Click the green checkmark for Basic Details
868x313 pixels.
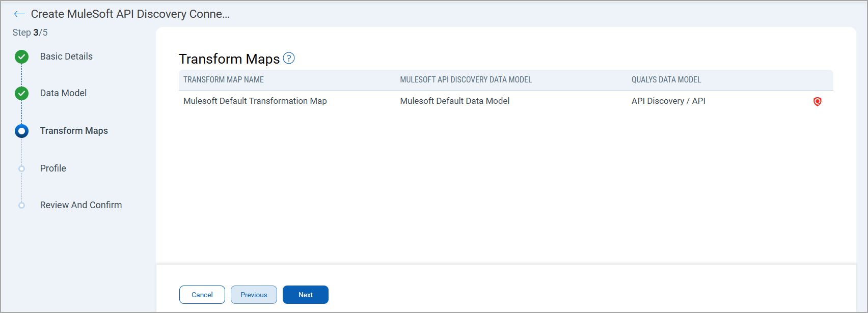pyautogui.click(x=21, y=56)
